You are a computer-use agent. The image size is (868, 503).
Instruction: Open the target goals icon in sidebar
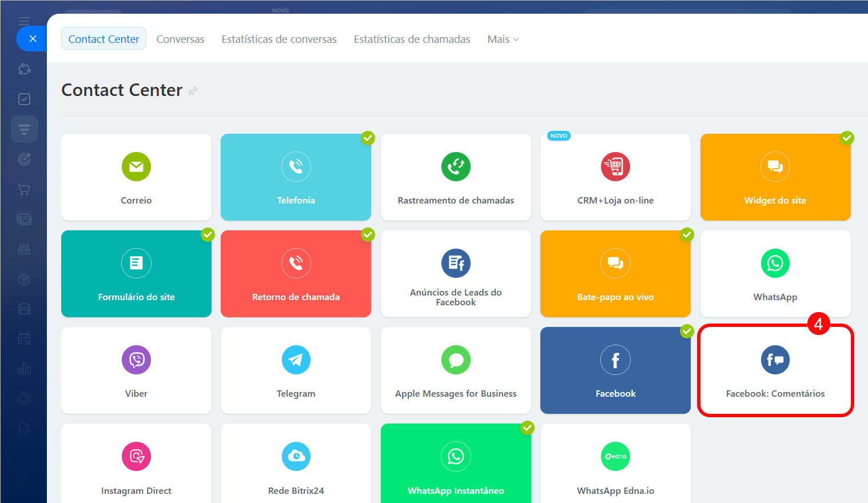(x=24, y=159)
